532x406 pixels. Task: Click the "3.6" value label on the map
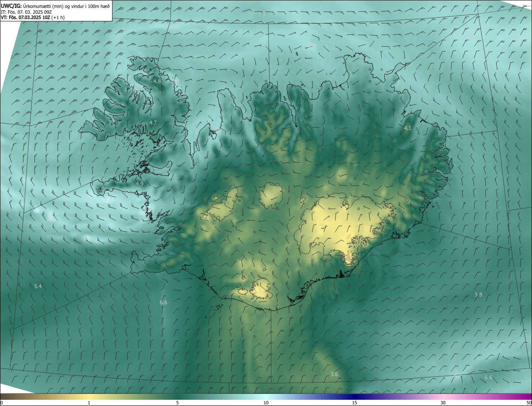(x=334, y=374)
